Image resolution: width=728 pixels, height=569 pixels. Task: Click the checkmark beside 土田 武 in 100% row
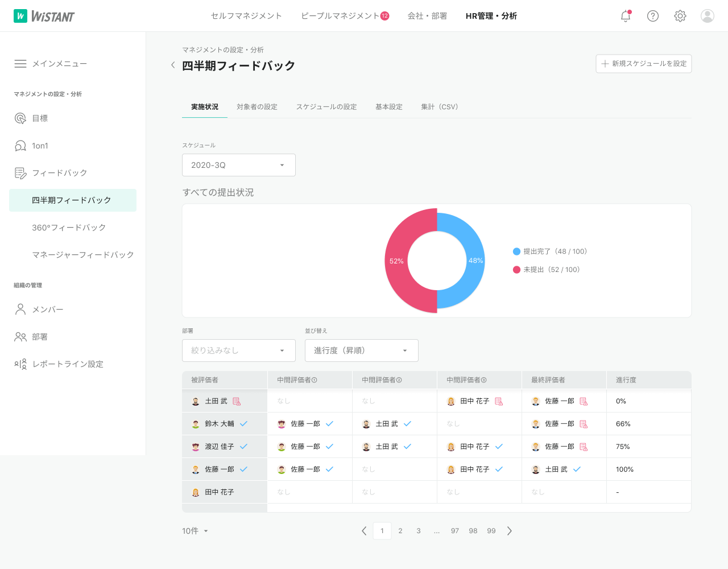tap(577, 469)
